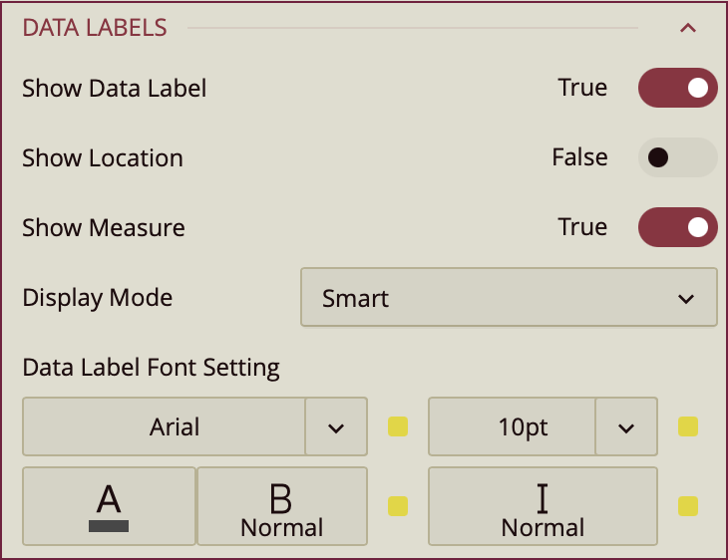Open the font color A picker
The width and height of the screenshot is (728, 560).
(x=109, y=506)
